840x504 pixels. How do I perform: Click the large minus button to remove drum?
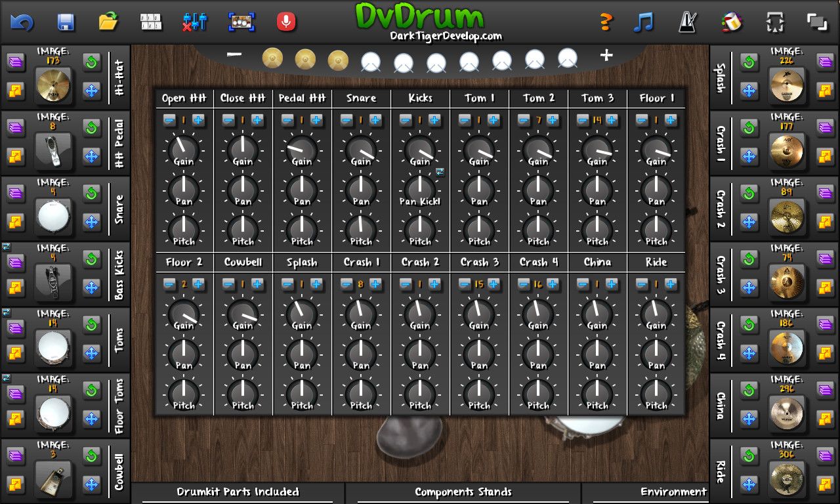234,54
